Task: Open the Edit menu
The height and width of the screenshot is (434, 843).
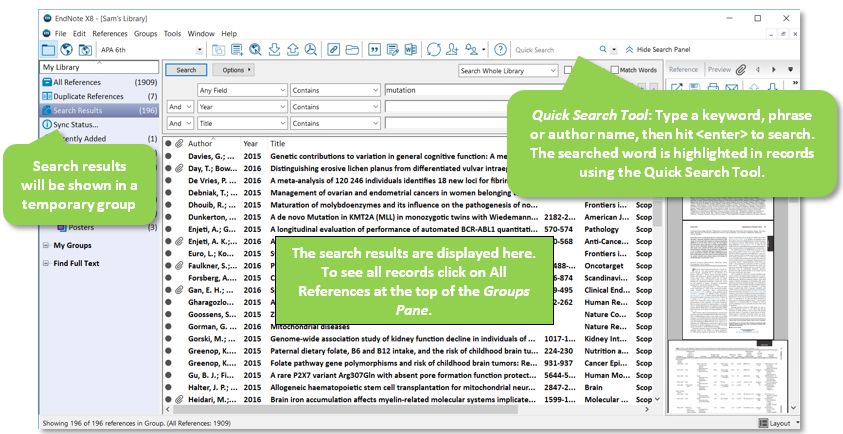Action: [x=79, y=33]
